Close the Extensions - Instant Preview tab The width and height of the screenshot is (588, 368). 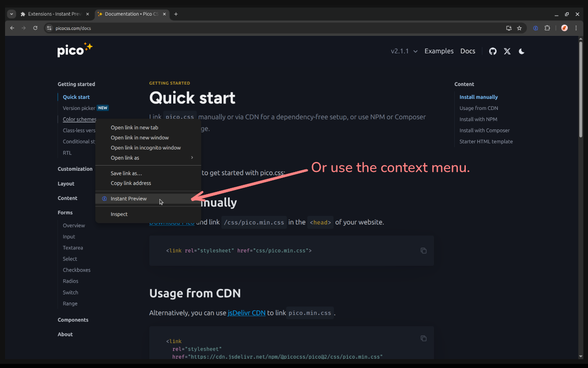click(x=88, y=14)
